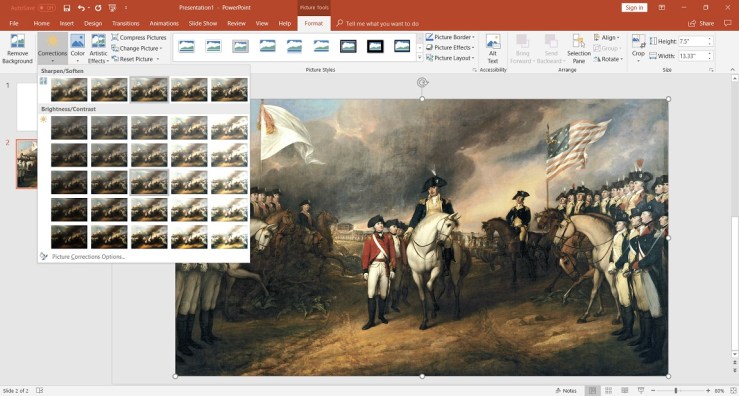Image resolution: width=739 pixels, height=396 pixels.
Task: Expand the Picture Styles gallery More arrow
Action: click(419, 58)
